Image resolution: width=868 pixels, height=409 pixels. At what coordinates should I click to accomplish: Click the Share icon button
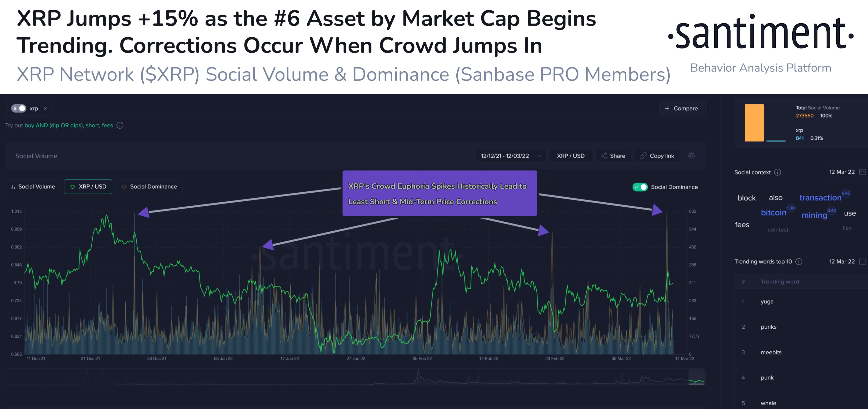604,156
